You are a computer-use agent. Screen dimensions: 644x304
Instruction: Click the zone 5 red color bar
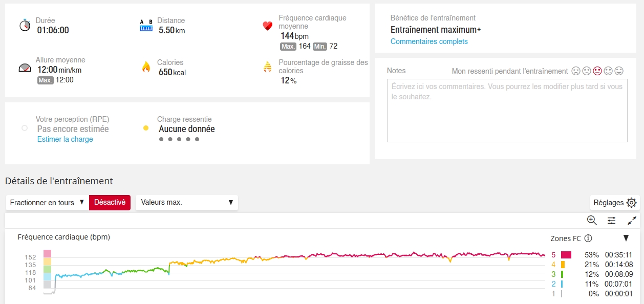coord(566,255)
